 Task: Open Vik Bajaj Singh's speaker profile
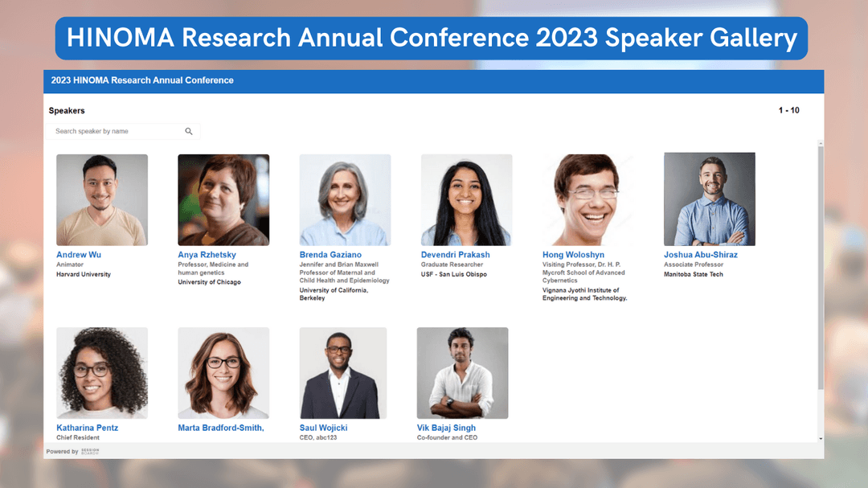(447, 427)
